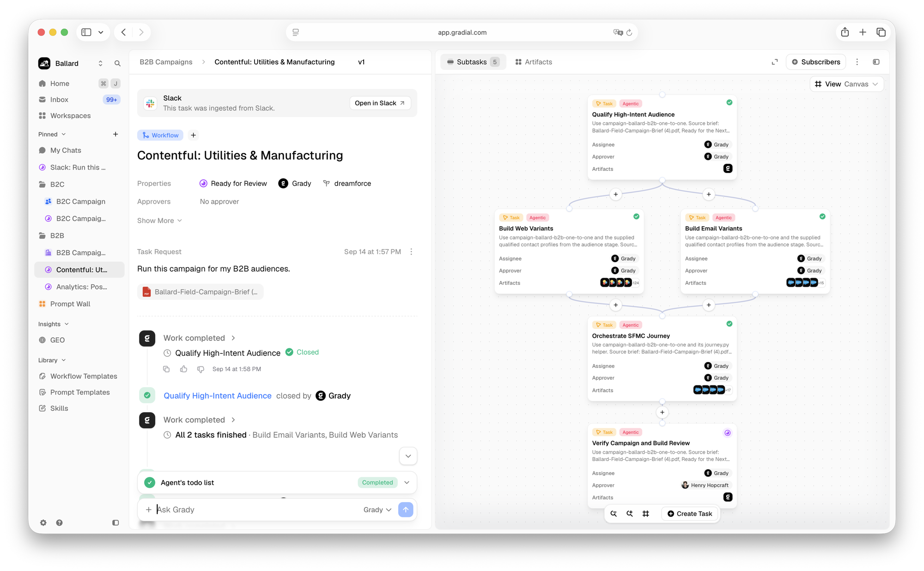Collapse the Library section
The height and width of the screenshot is (571, 924).
[52, 360]
